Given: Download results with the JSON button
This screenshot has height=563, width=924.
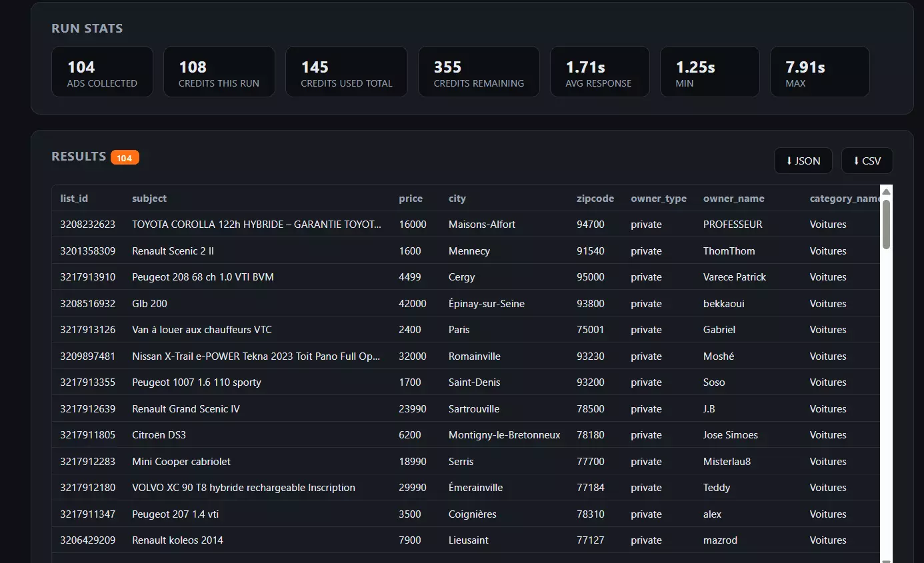Looking at the screenshot, I should point(803,161).
